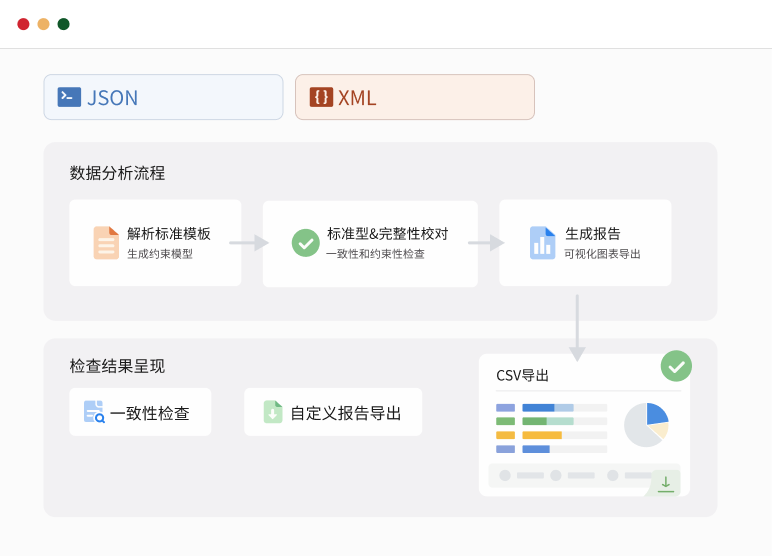
Task: Click the document search consistency icon
Action: click(x=94, y=412)
